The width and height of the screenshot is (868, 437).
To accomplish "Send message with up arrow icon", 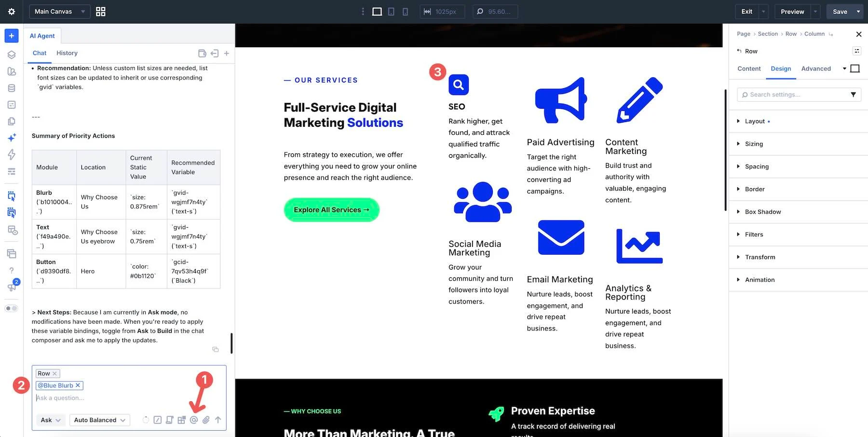I will 218,420.
